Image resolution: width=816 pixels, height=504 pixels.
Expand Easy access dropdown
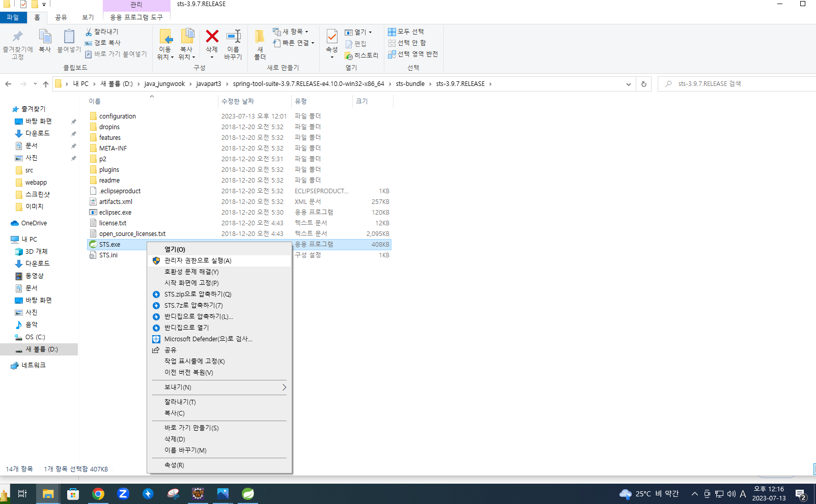(313, 43)
